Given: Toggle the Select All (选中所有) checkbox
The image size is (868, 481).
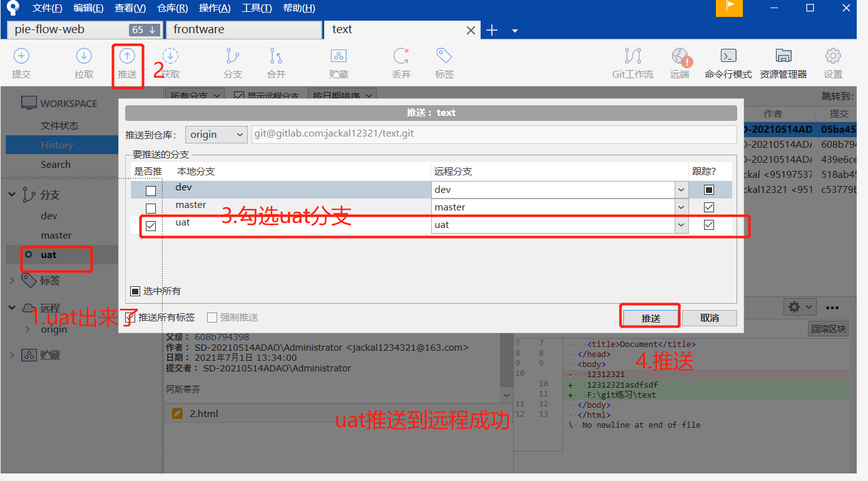Looking at the screenshot, I should (135, 291).
